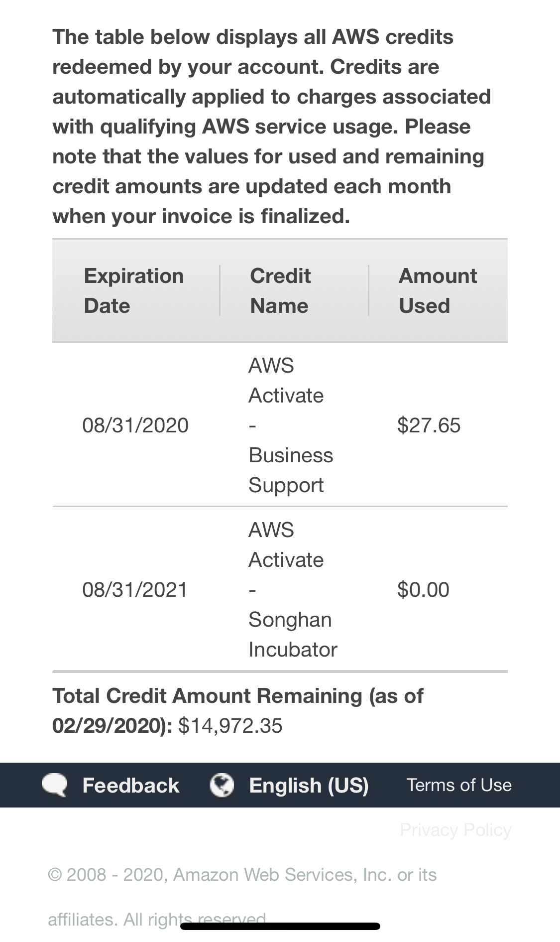
Task: Open the Terms of Use link
Action: coord(459,785)
